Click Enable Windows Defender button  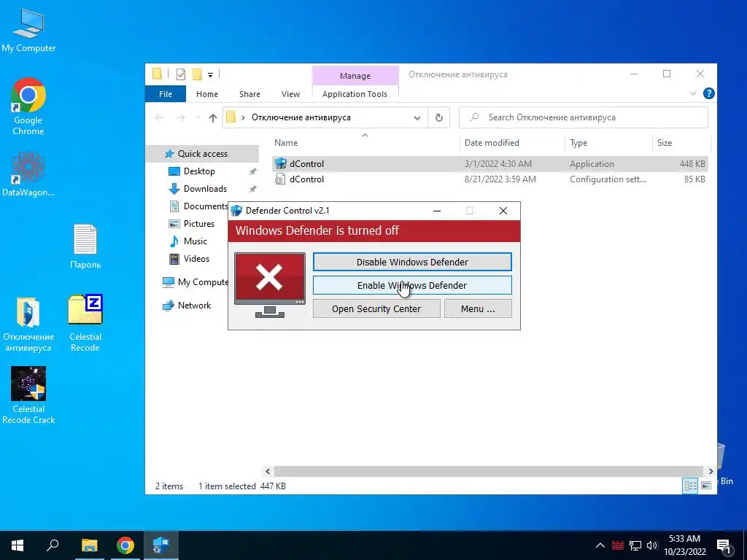(x=412, y=285)
